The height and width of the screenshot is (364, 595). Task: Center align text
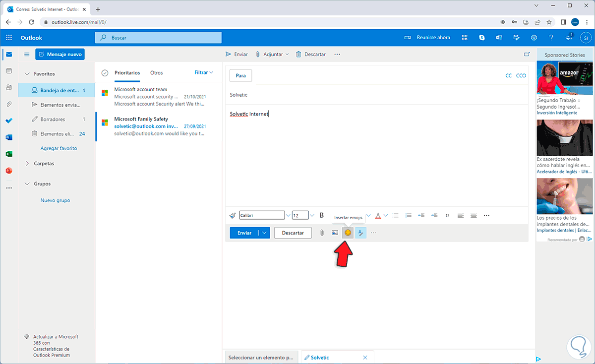[x=474, y=215]
